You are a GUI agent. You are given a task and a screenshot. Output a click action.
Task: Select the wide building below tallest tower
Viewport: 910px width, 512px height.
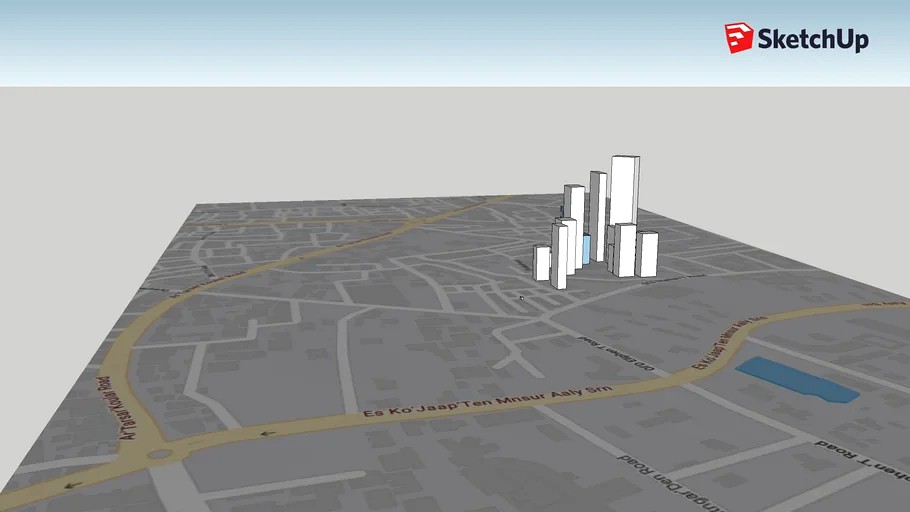(624, 250)
